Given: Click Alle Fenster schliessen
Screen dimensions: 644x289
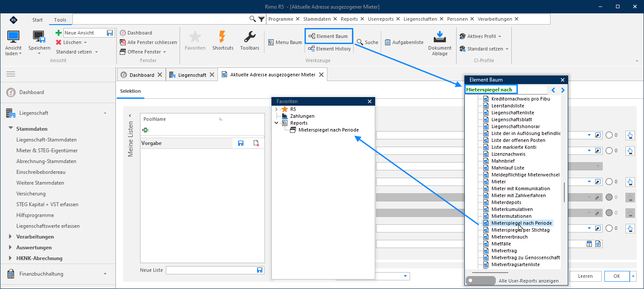Looking at the screenshot, I should 149,42.
